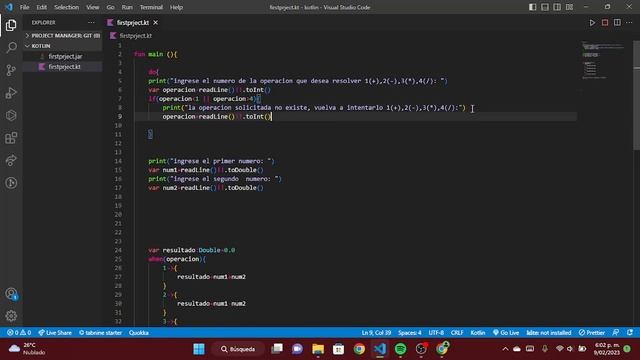Image resolution: width=640 pixels, height=360 pixels.
Task: Open the Source Control view
Action: point(11,70)
